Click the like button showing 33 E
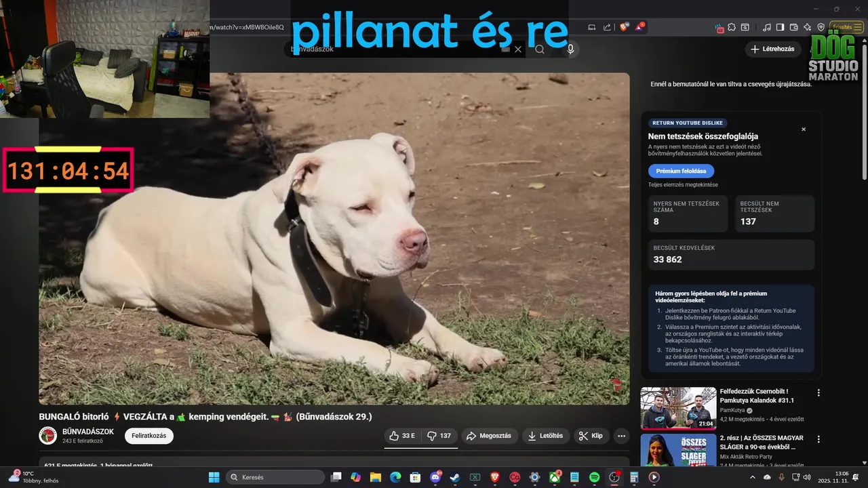The height and width of the screenshot is (488, 868). point(402,436)
